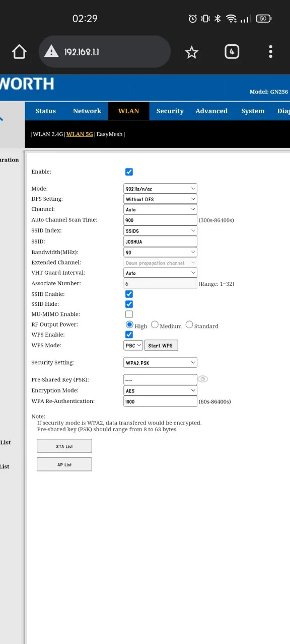Screen dimensions: 290x644
Task: Click the (60s-86400s) range hint
Action: [x=214, y=401]
